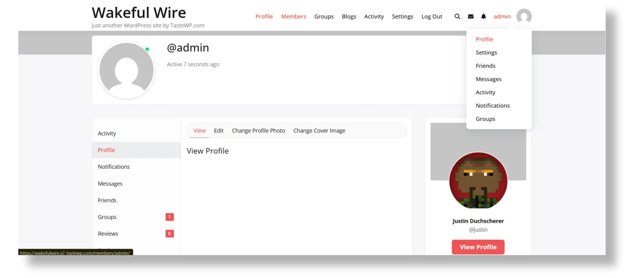644x278 pixels.
Task: Click the admin username in header
Action: (x=502, y=17)
